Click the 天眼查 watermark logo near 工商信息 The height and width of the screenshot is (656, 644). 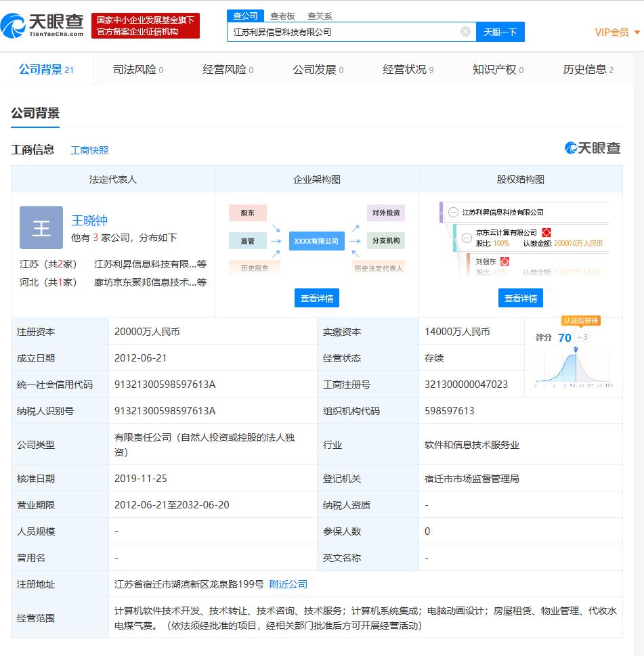pos(592,148)
